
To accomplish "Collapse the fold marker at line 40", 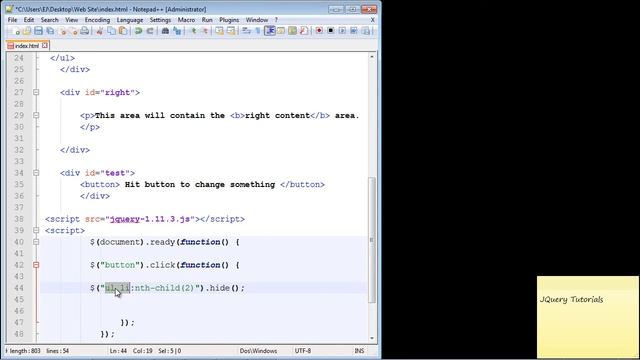I will coord(36,242).
